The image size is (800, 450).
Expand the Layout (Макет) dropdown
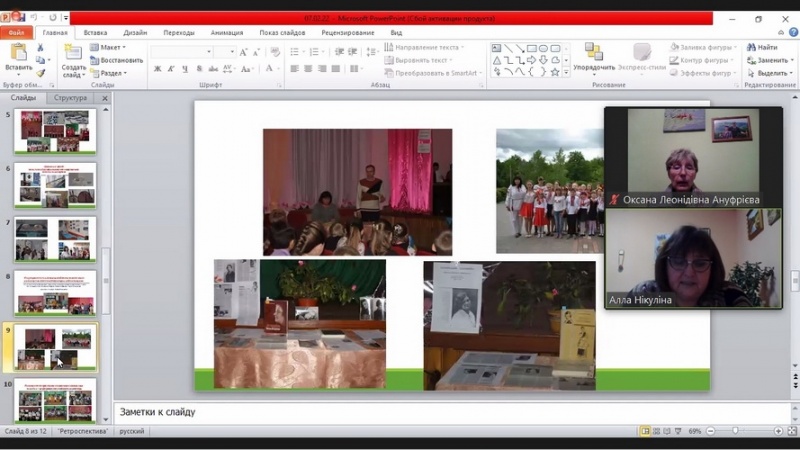tap(111, 47)
